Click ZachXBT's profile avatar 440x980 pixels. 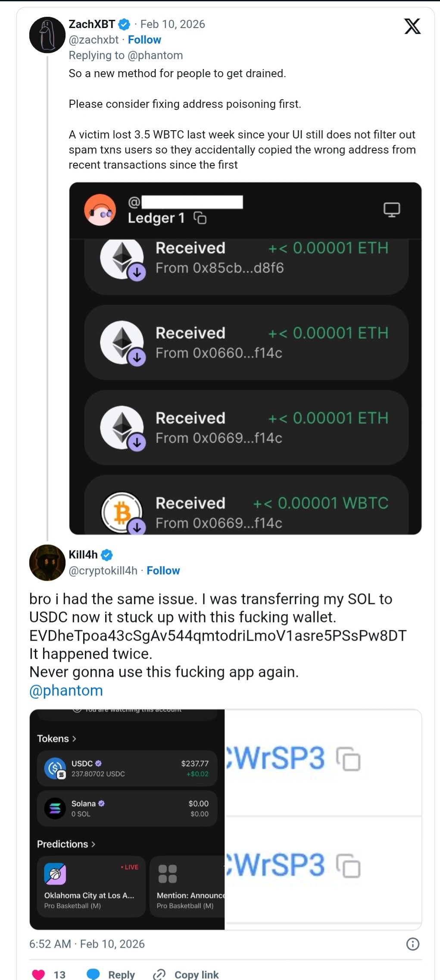(47, 35)
